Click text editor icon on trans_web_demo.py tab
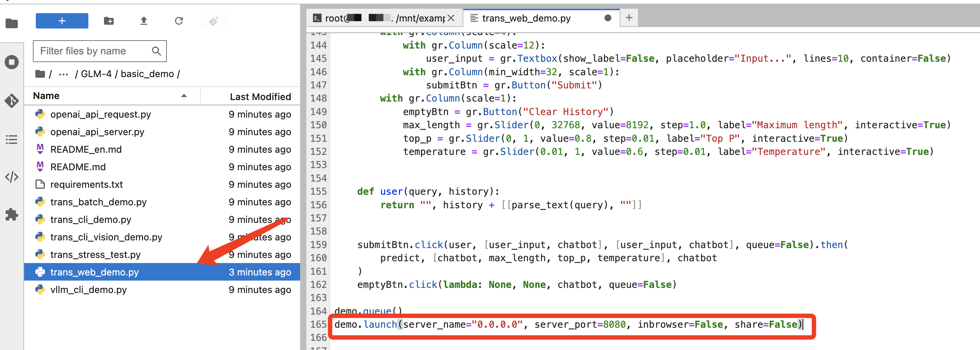This screenshot has height=350, width=980. coord(474,18)
